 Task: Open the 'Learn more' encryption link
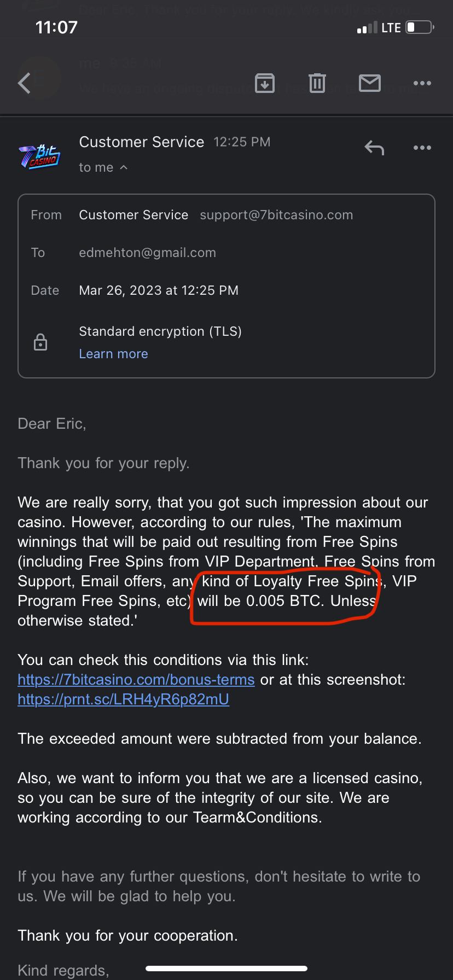click(x=113, y=354)
